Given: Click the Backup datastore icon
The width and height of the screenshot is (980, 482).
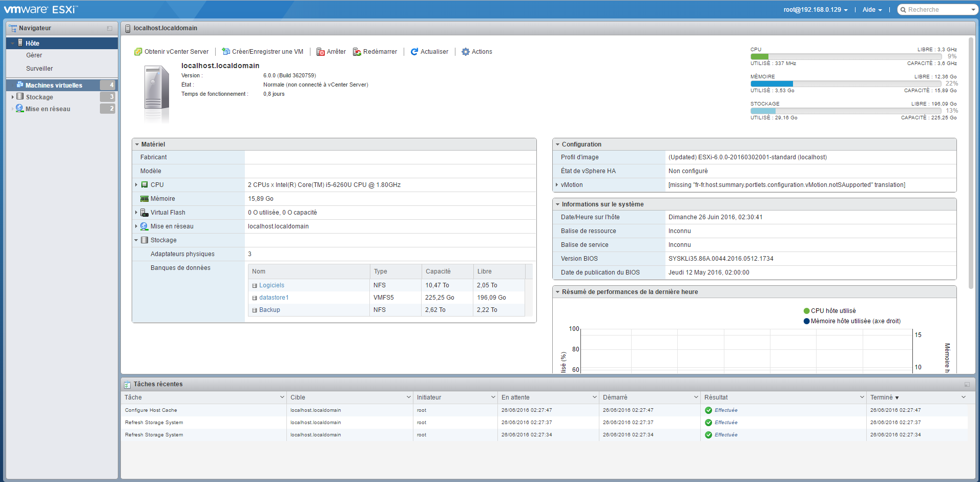Looking at the screenshot, I should tap(255, 310).
